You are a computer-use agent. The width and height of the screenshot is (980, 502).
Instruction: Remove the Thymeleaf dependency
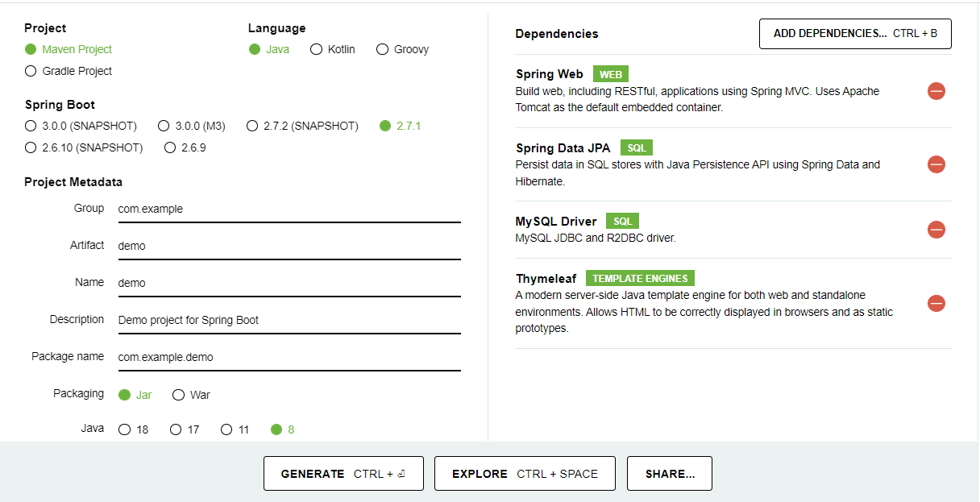936,304
